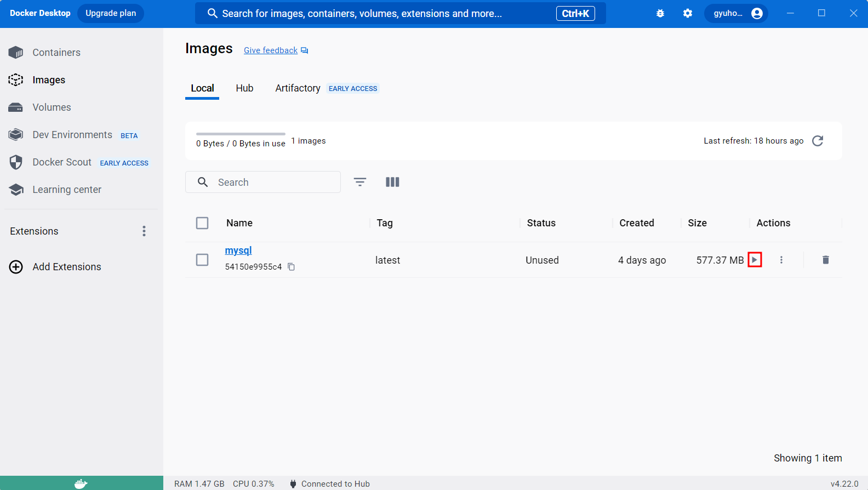
Task: Open the Containers section icon
Action: (x=16, y=53)
